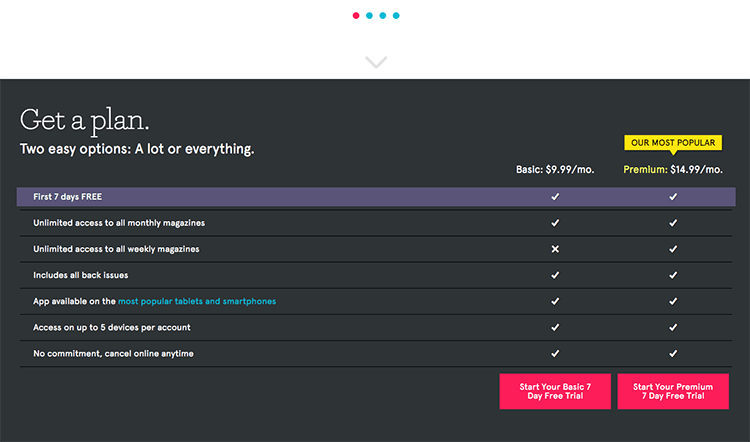Open most popular tablets and smartphones link
The image size is (750, 442).
click(x=197, y=301)
